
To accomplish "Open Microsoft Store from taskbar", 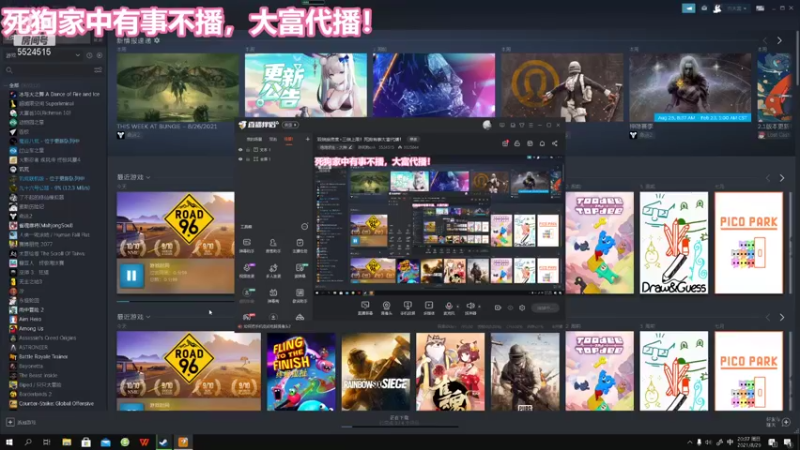I will (x=86, y=442).
